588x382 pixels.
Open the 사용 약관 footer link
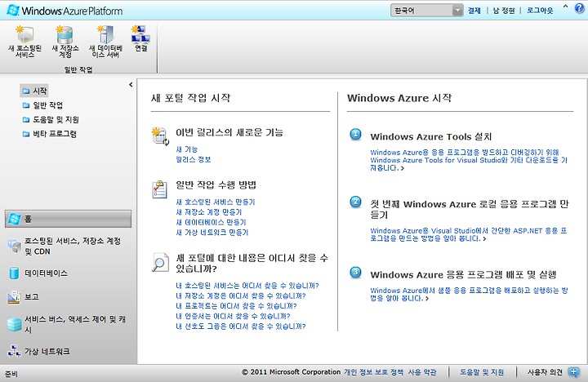click(x=422, y=372)
